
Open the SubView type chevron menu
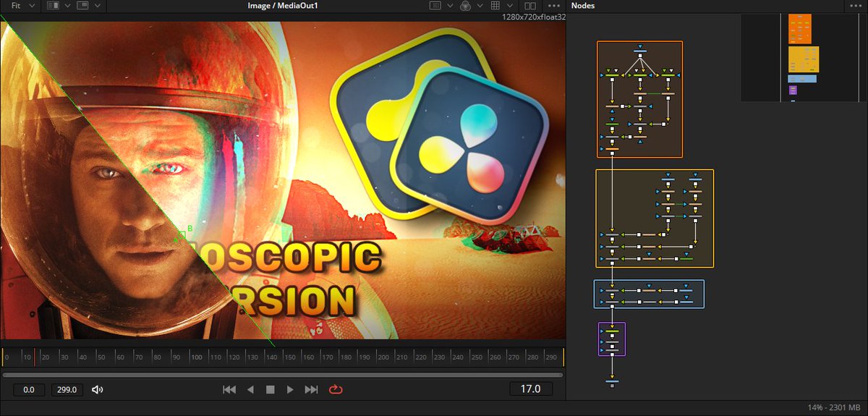[x=97, y=6]
